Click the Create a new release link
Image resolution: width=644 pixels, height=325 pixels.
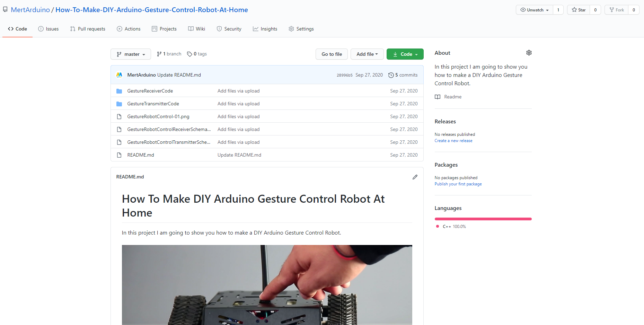click(x=453, y=141)
